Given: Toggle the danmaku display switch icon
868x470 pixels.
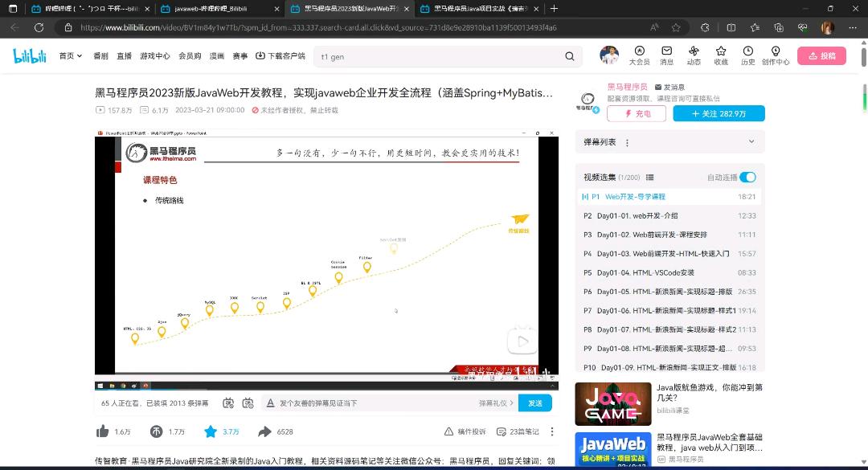Looking at the screenshot, I should (229, 403).
